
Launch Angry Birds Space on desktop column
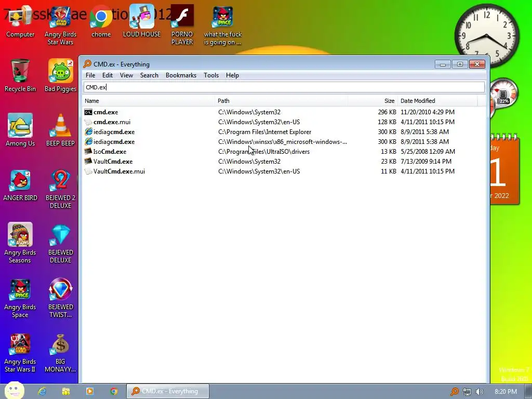point(20,298)
